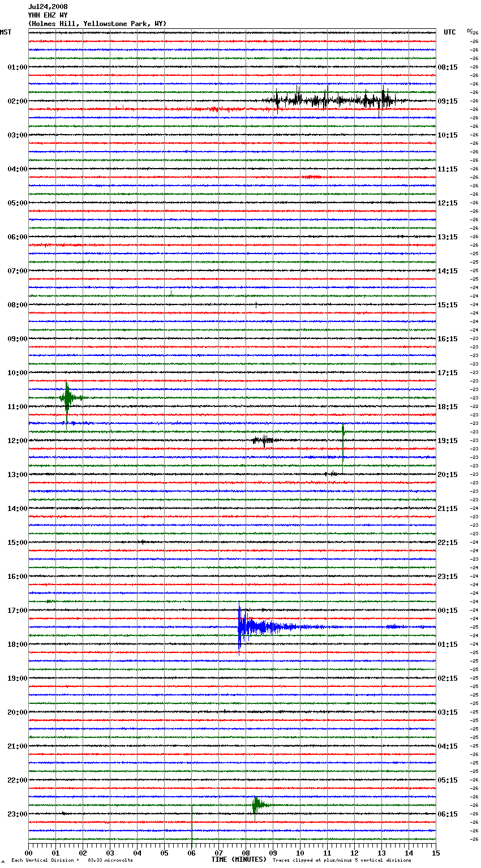
Task: Click the black noisy event on the 02:00 trace
Action: click(x=334, y=101)
